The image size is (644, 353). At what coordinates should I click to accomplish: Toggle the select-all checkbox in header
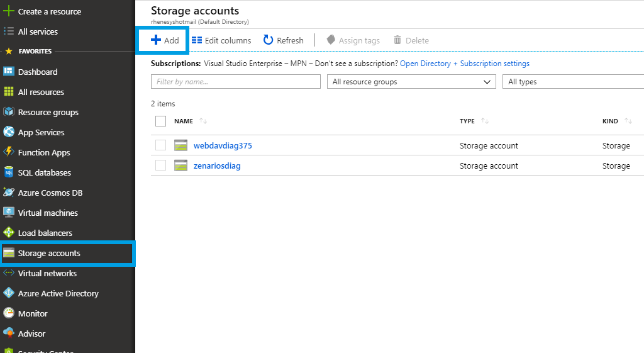160,121
